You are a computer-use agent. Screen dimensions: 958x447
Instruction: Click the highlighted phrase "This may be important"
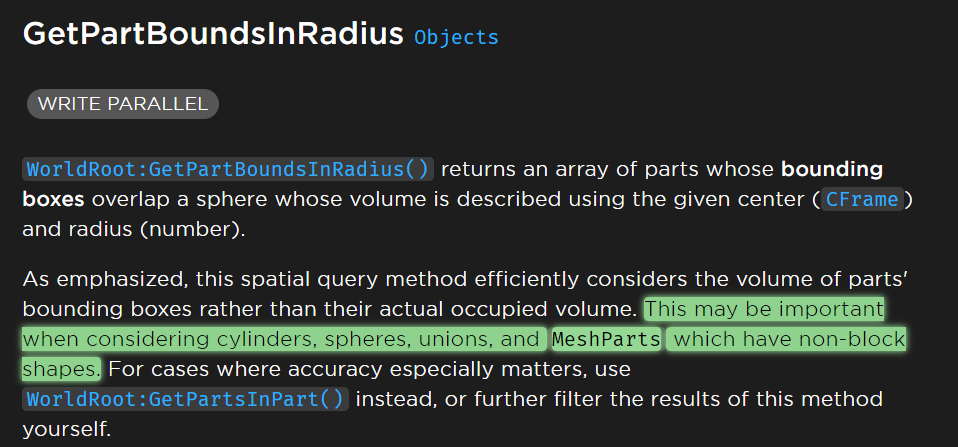(765, 308)
